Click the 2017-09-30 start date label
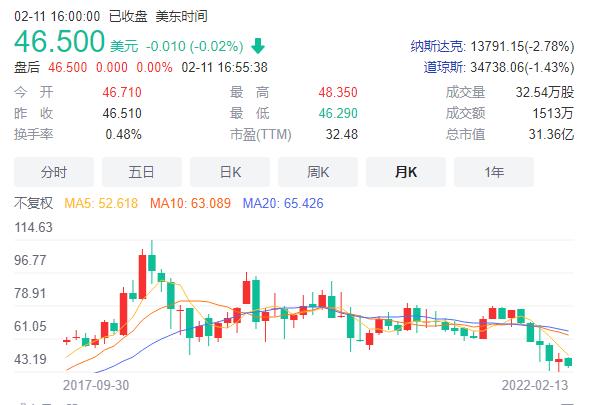 tap(96, 385)
